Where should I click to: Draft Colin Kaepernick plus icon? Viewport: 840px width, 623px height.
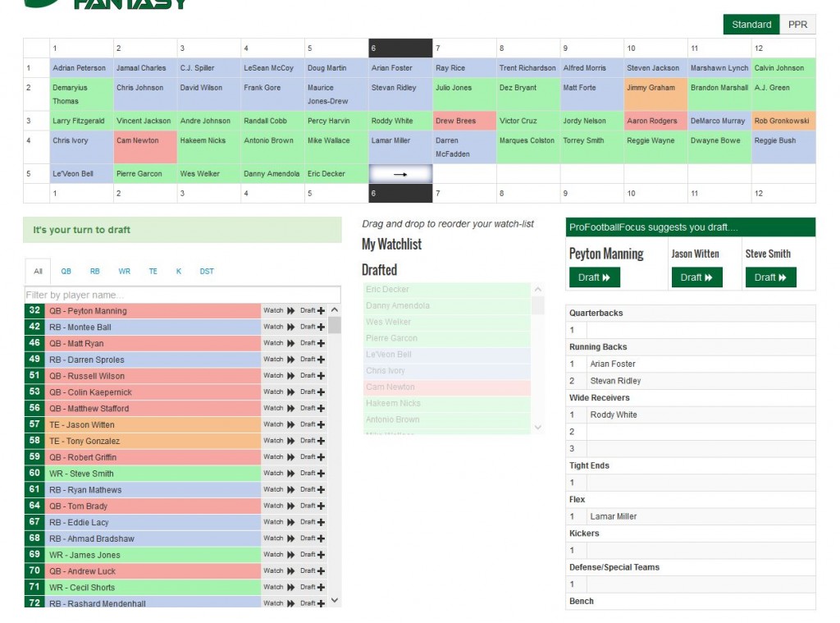click(x=321, y=392)
